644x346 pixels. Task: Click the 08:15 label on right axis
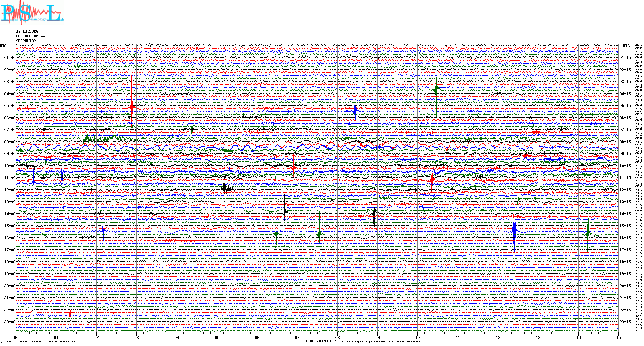[x=625, y=142]
